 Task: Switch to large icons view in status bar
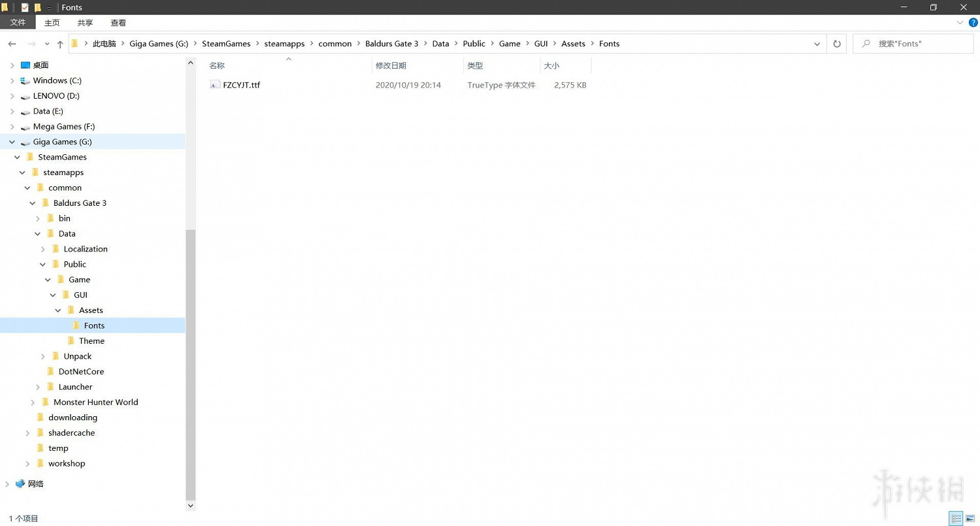click(x=970, y=519)
